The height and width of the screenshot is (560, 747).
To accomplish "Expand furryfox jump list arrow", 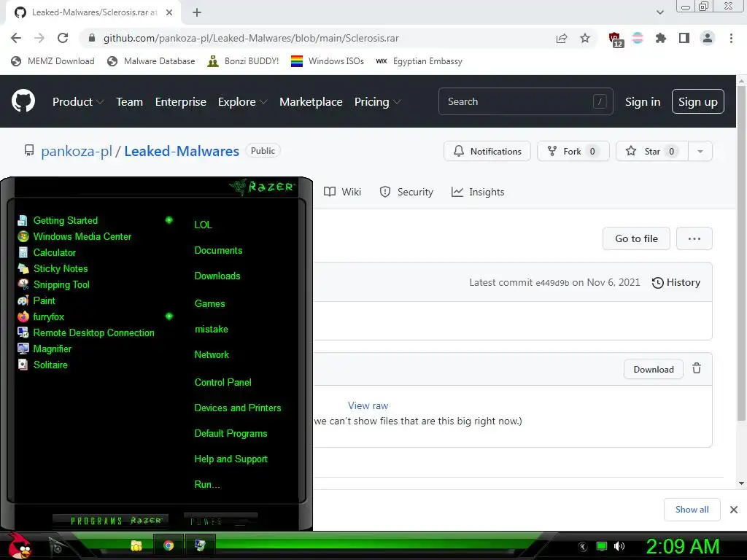I will (169, 316).
